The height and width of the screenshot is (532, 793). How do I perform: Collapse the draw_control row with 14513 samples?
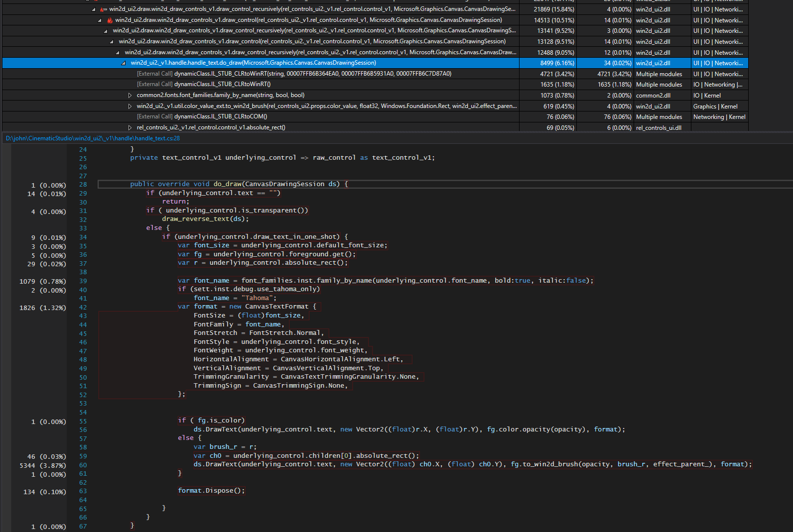coord(100,20)
